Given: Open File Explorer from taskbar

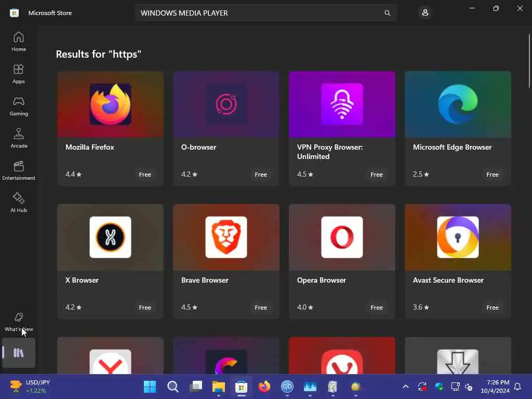Looking at the screenshot, I should (219, 387).
